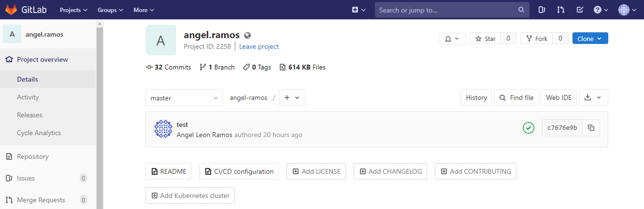Open the README button
Image resolution: width=644 pixels, height=209 pixels.
pos(169,171)
